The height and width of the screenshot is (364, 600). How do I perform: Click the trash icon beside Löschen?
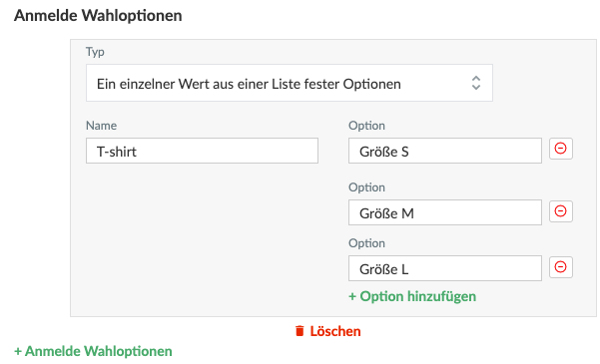(300, 331)
